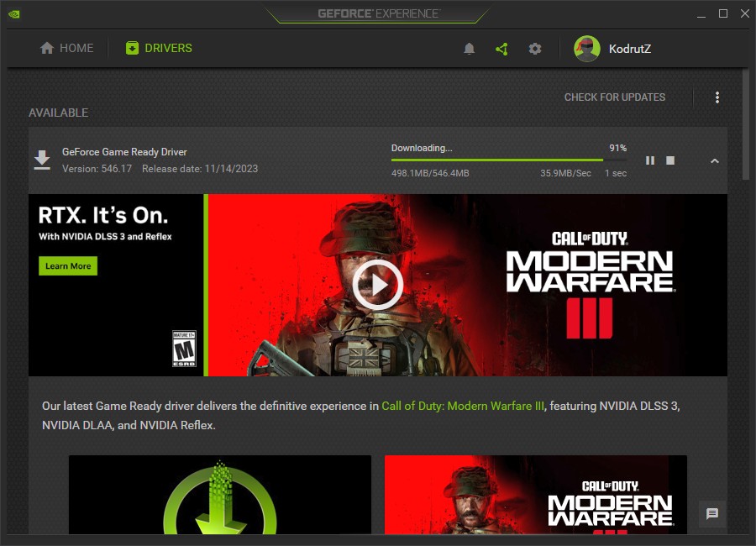Click the Learn More button

tap(68, 265)
